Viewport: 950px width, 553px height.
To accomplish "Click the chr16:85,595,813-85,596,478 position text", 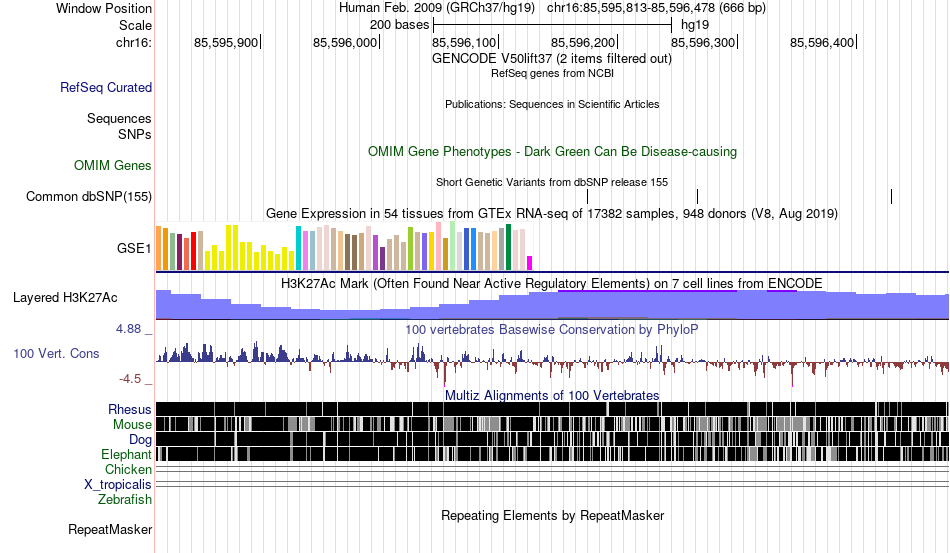I will [656, 8].
